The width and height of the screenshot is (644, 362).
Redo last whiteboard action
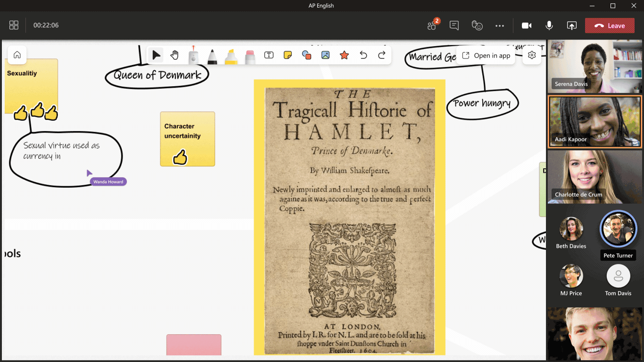[x=382, y=55]
